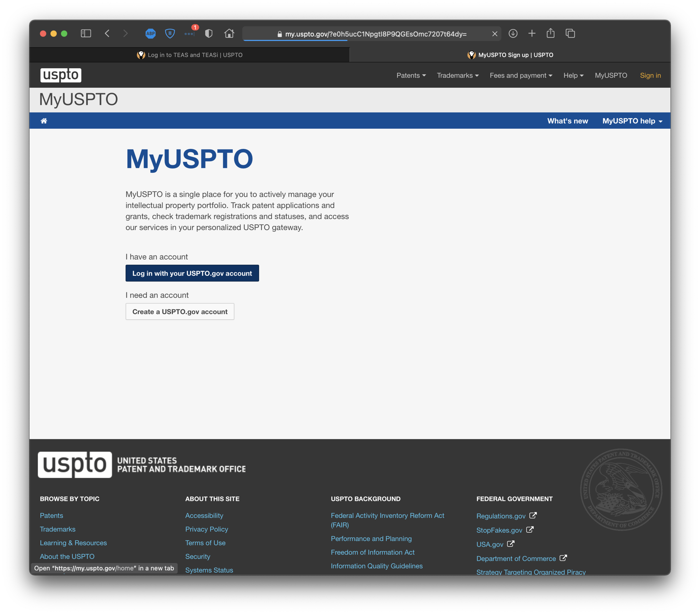
Task: Stop loading with the address bar X
Action: pos(494,34)
